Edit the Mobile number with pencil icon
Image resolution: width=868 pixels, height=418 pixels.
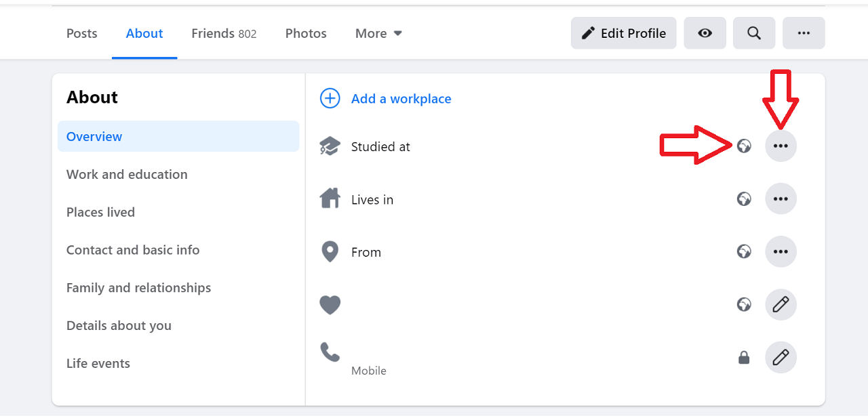click(781, 358)
